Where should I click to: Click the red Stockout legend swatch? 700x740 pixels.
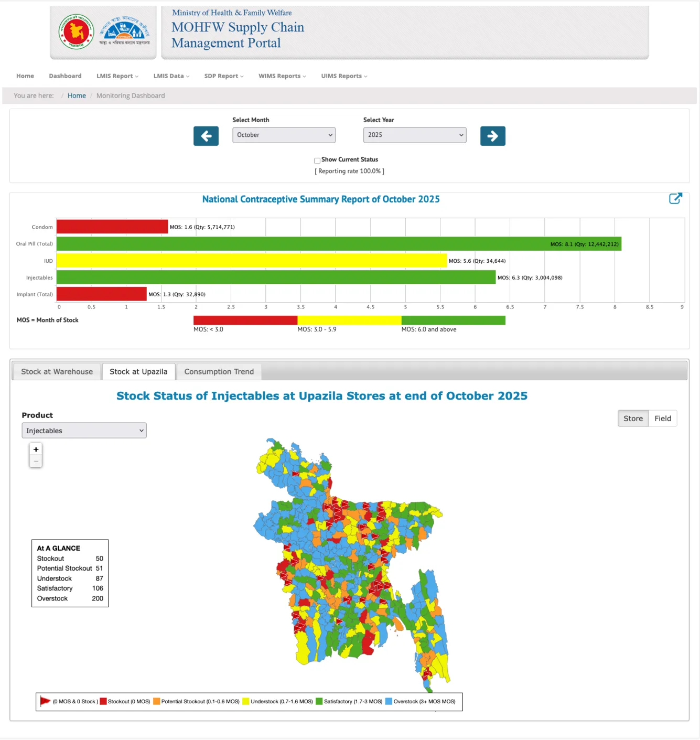(x=103, y=701)
